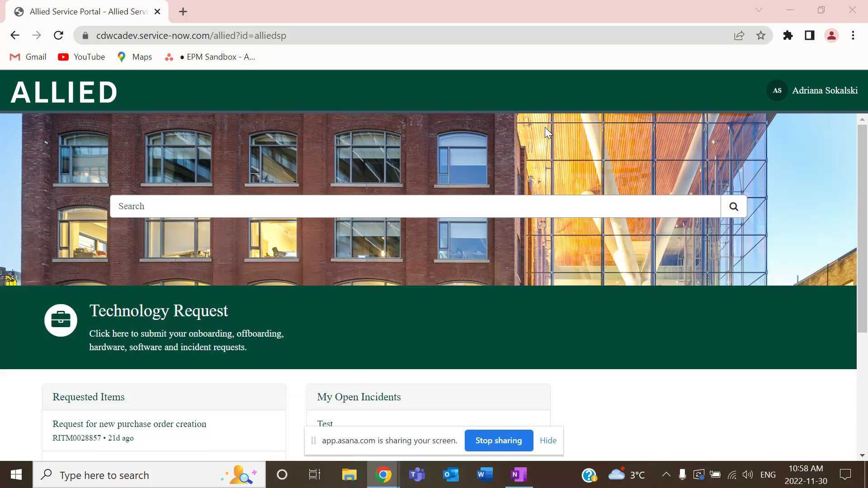Screen dimensions: 868x488
Task: Open Gmail from the bookmarks bar
Action: click(28, 57)
